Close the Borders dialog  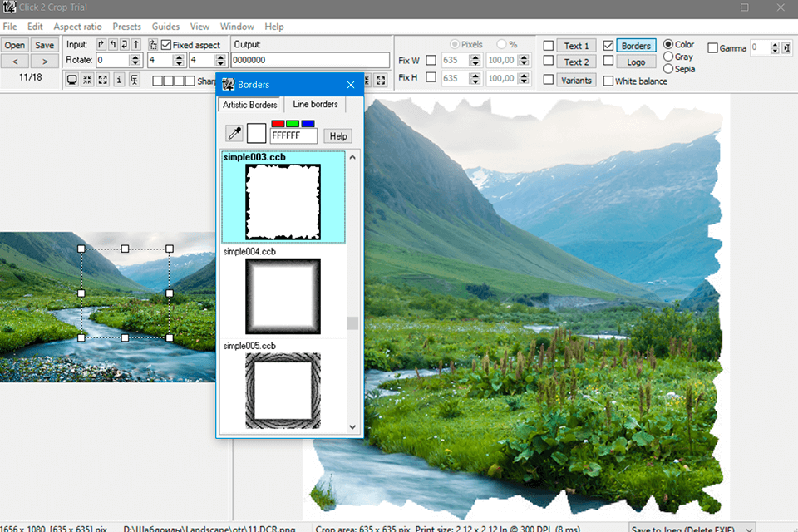351,85
